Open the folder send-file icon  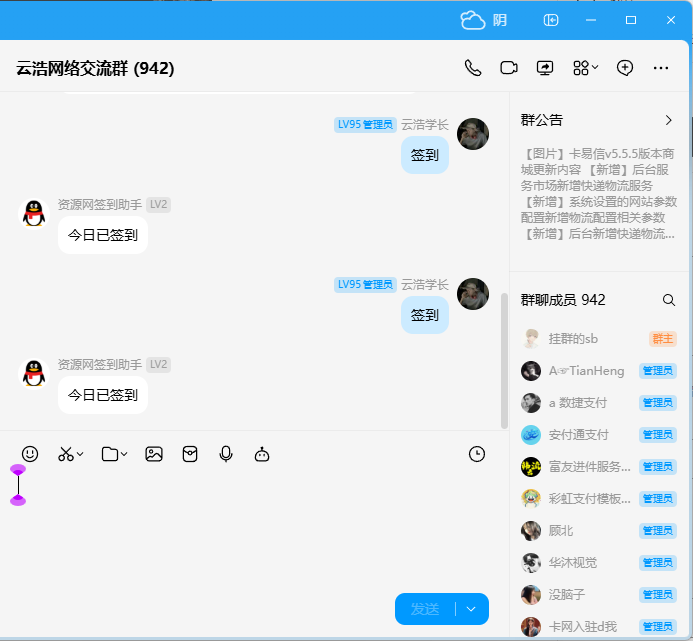pos(110,454)
